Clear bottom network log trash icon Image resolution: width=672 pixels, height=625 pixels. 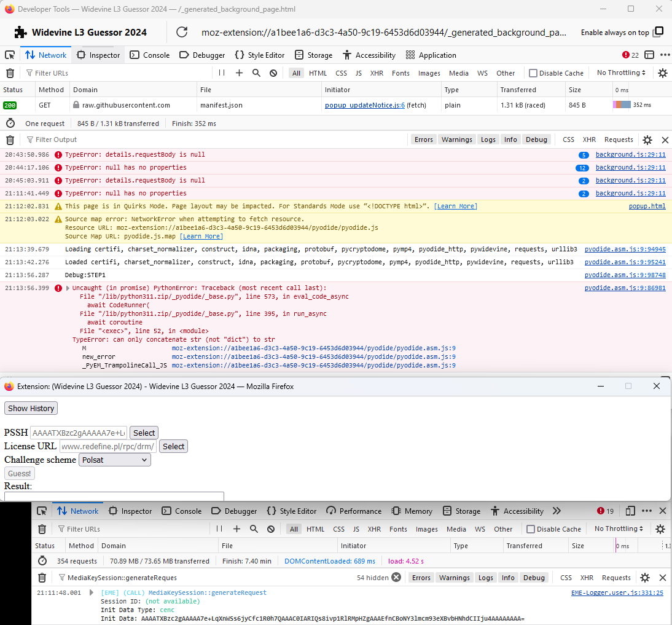(42, 529)
